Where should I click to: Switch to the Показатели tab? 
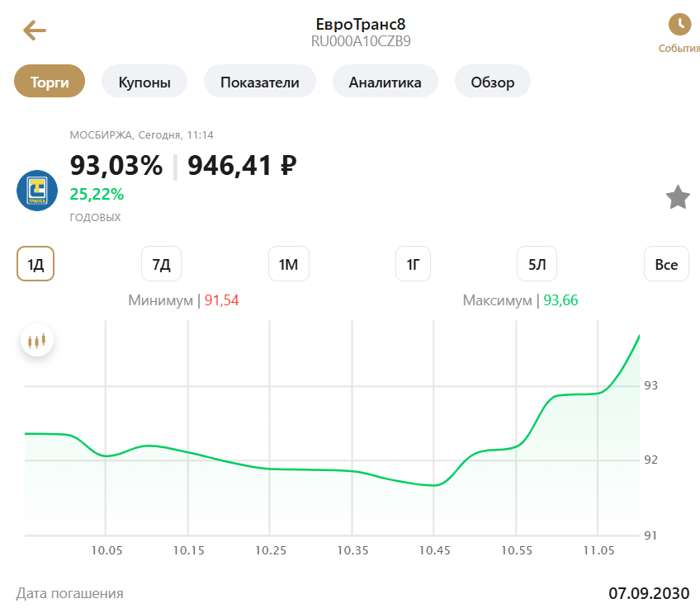pos(260,81)
